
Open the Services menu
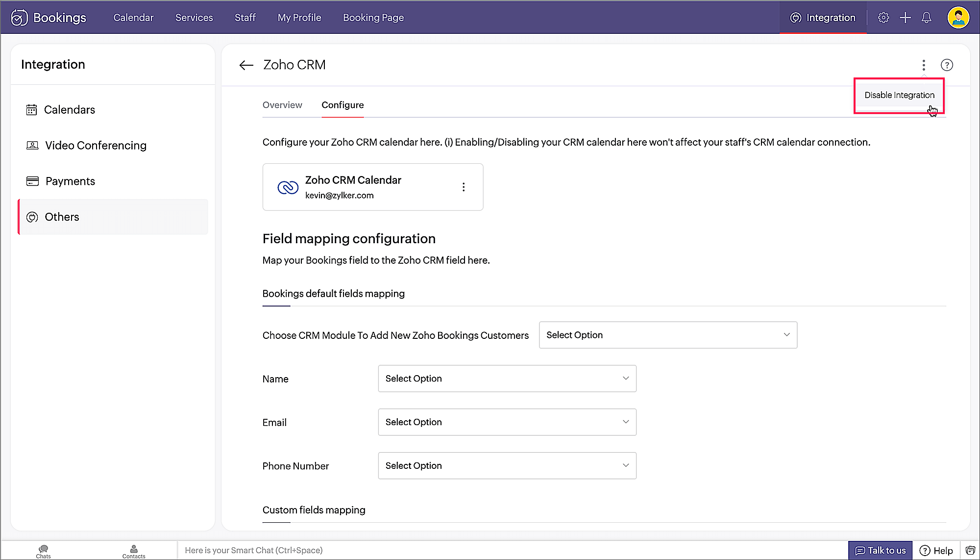[x=194, y=18]
